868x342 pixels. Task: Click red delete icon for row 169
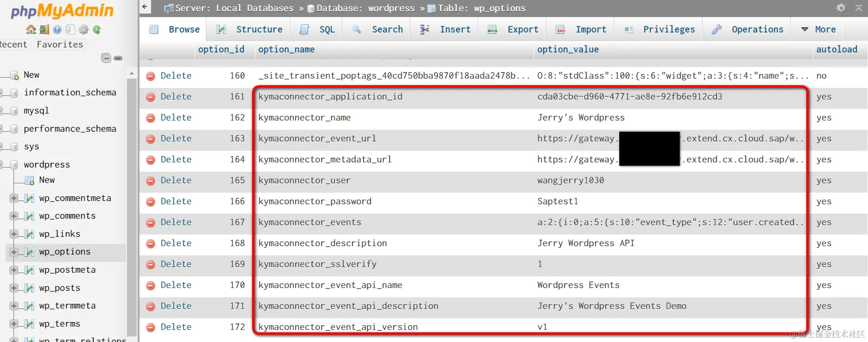[x=151, y=264]
